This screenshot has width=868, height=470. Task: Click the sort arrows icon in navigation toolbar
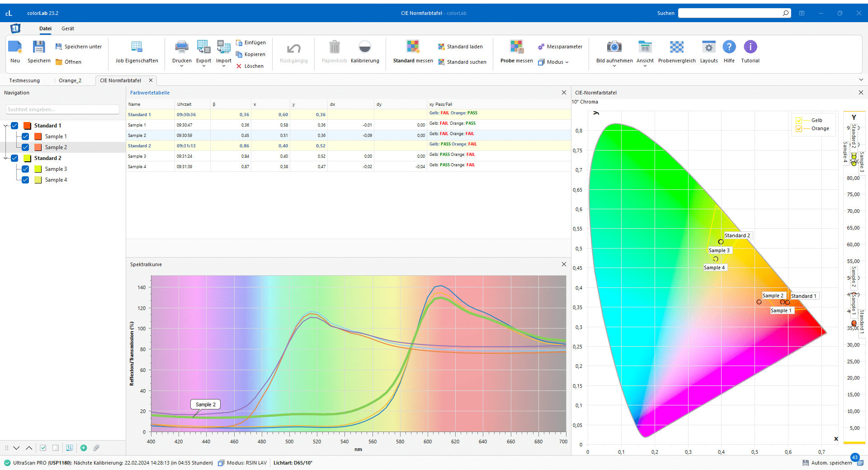click(x=69, y=448)
